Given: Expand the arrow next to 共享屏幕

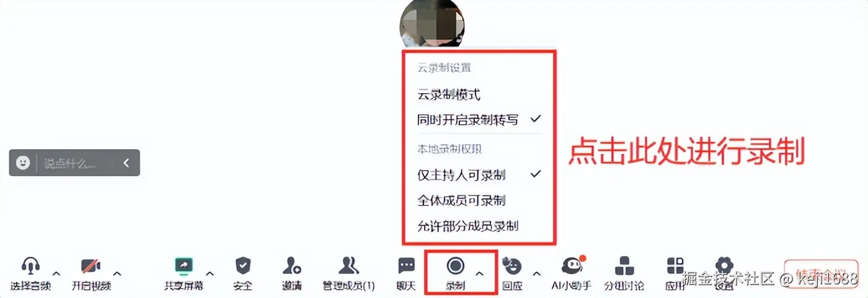Looking at the screenshot, I should [x=210, y=273].
